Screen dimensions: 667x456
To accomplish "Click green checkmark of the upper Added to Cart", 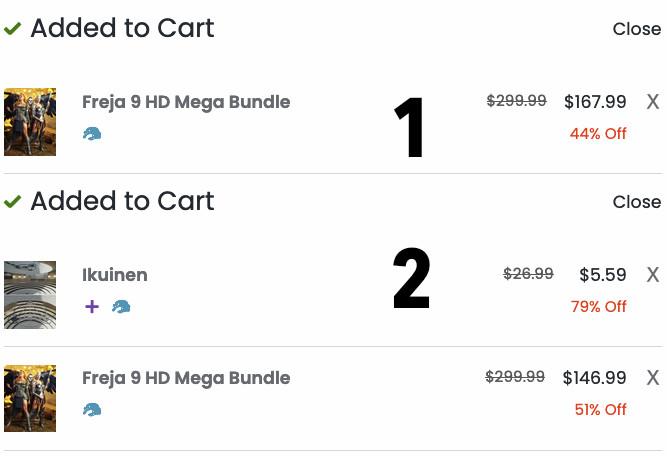I will pyautogui.click(x=13, y=29).
